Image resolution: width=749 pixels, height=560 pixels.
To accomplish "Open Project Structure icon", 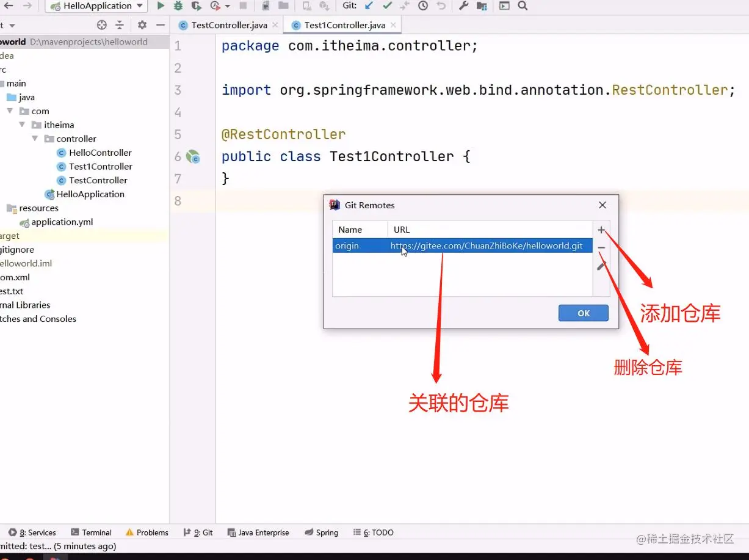I will coord(482,5).
